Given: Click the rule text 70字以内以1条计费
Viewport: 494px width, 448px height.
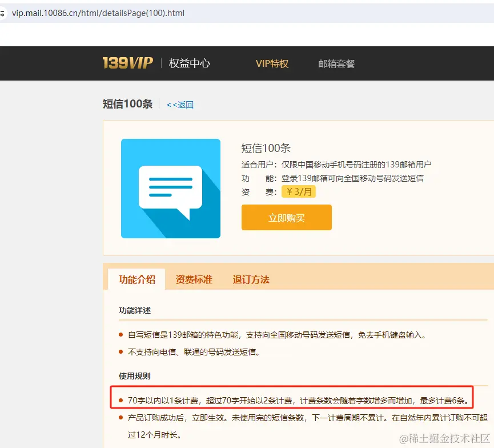Looking at the screenshot, I should pyautogui.click(x=298, y=401).
